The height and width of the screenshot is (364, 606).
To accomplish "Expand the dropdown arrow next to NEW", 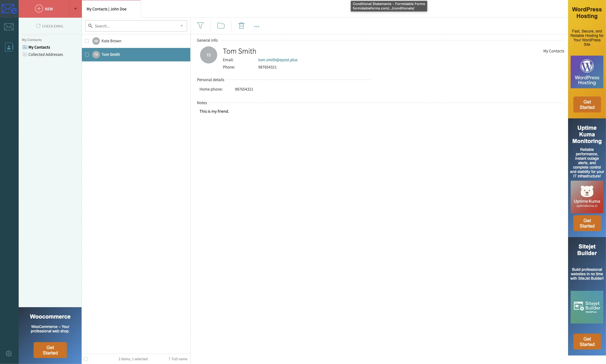I will click(76, 9).
